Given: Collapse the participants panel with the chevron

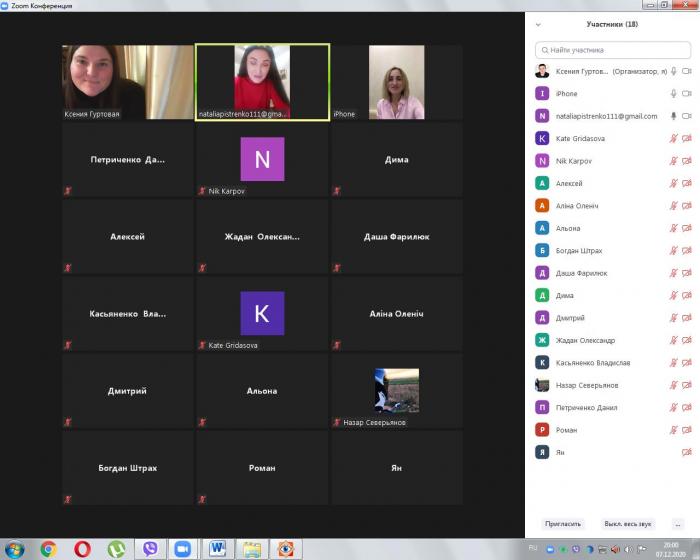Looking at the screenshot, I should pyautogui.click(x=538, y=24).
